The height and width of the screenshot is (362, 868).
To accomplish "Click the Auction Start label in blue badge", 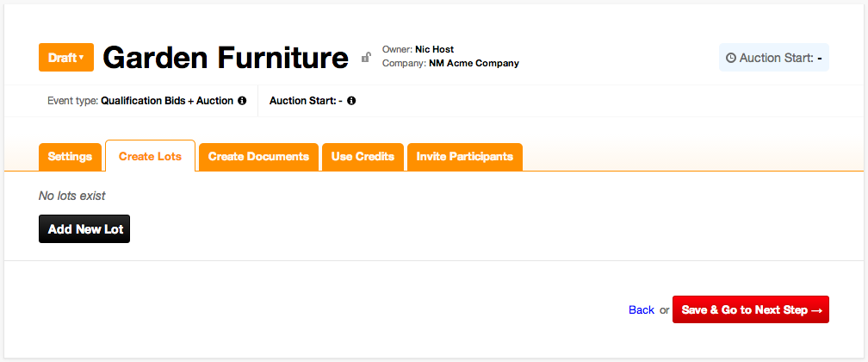I will [x=776, y=58].
